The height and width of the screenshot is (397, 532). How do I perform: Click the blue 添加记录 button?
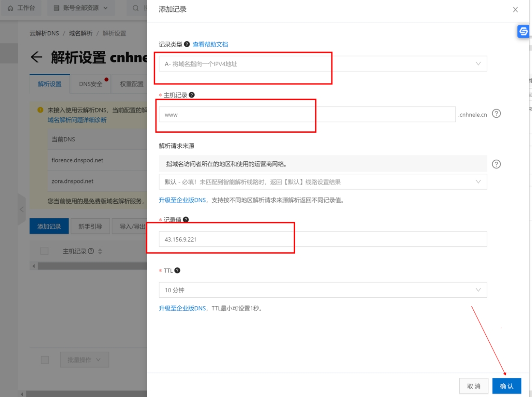[49, 226]
